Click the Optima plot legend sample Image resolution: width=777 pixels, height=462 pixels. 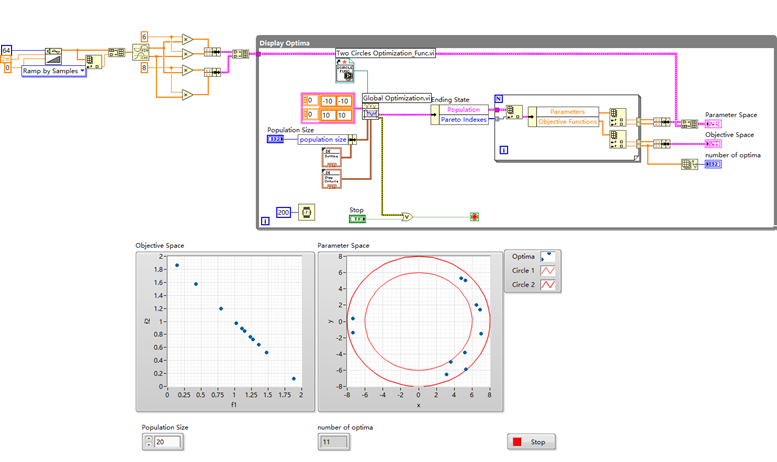[548, 256]
